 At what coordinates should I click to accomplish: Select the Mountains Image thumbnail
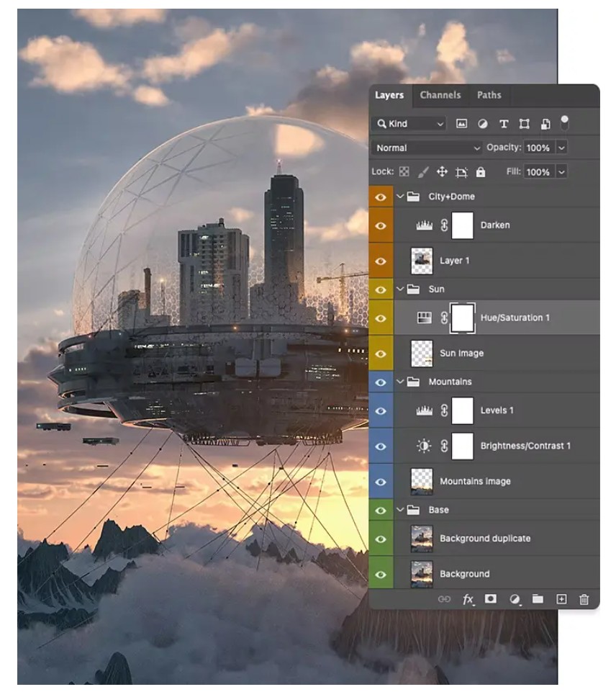(422, 482)
